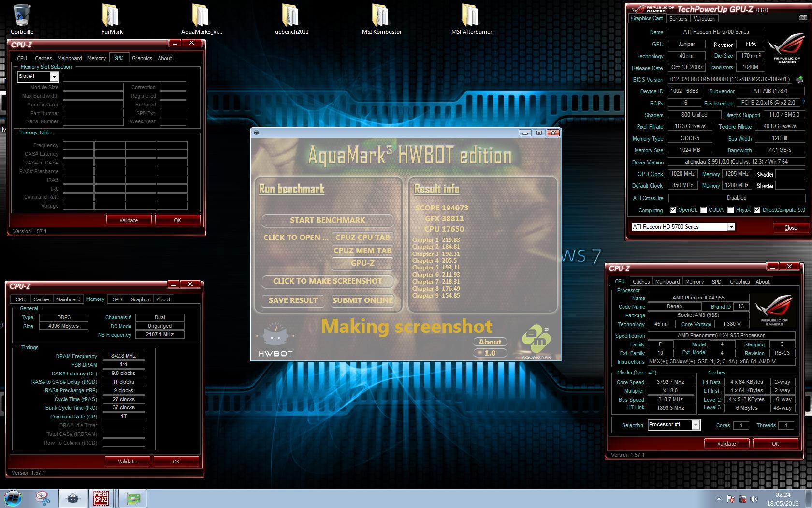This screenshot has height=508, width=812.
Task: Click Validate in CPU-Z SPD window
Action: [129, 220]
